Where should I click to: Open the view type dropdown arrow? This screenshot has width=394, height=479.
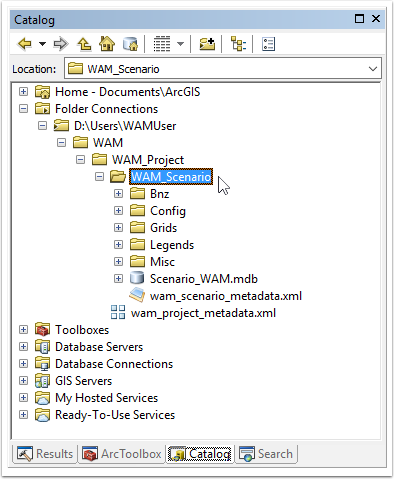pyautogui.click(x=180, y=44)
